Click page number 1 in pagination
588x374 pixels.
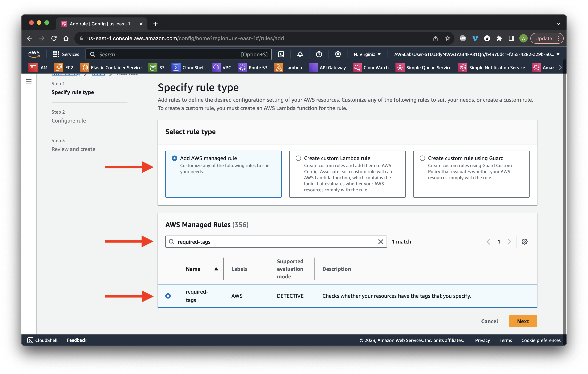coord(499,242)
